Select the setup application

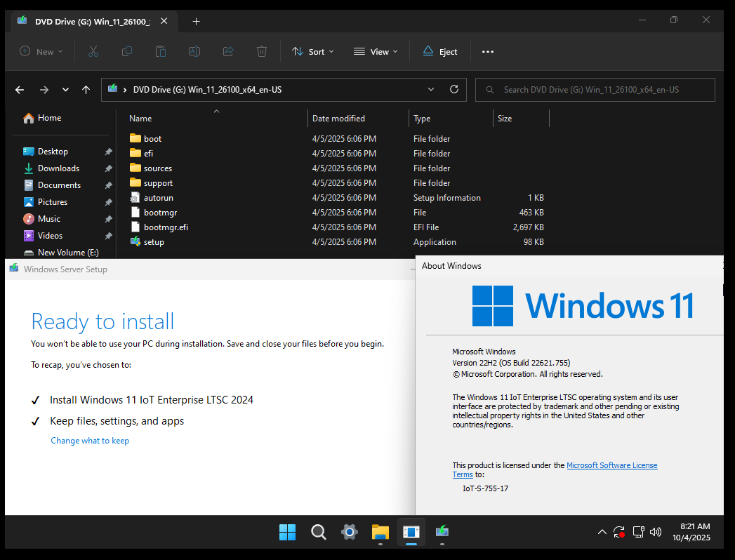[x=147, y=242]
